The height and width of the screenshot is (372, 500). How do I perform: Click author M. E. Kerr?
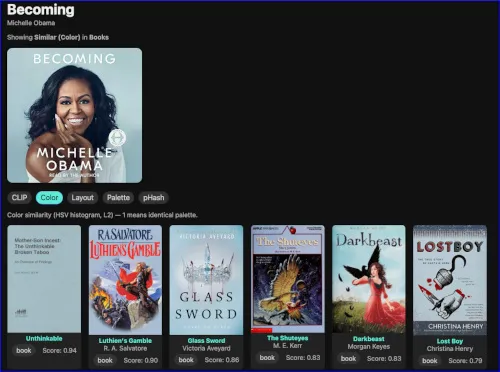(x=288, y=346)
